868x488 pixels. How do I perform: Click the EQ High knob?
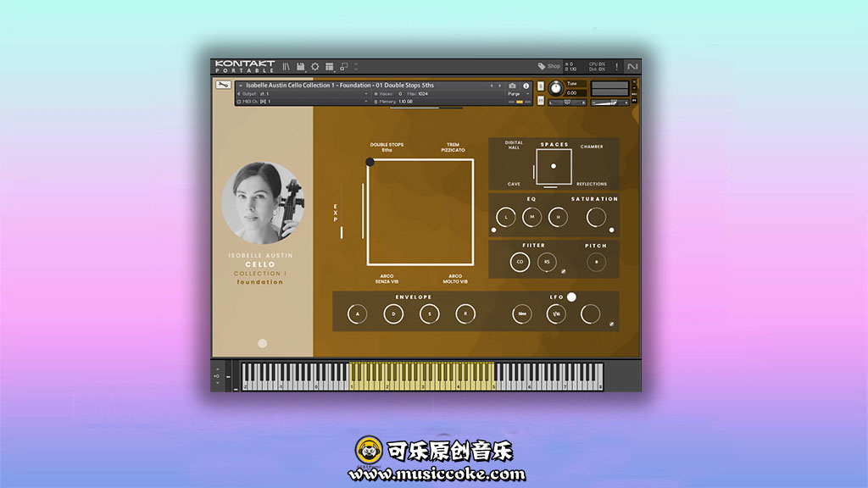pyautogui.click(x=558, y=218)
